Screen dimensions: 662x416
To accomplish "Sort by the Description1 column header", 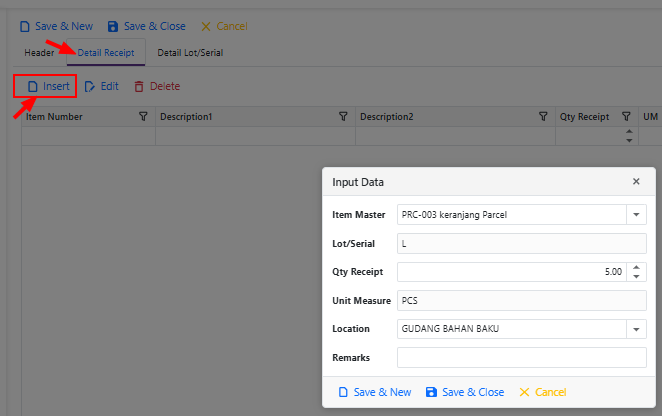I will click(x=186, y=117).
